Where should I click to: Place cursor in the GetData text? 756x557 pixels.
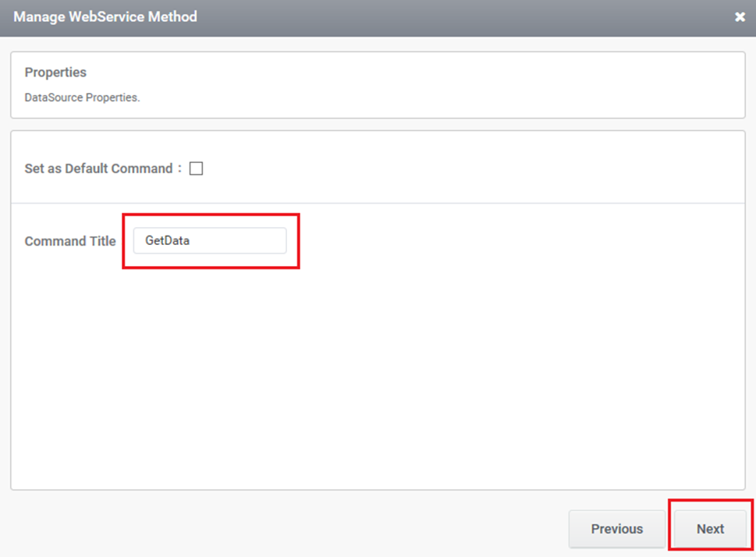(x=167, y=240)
